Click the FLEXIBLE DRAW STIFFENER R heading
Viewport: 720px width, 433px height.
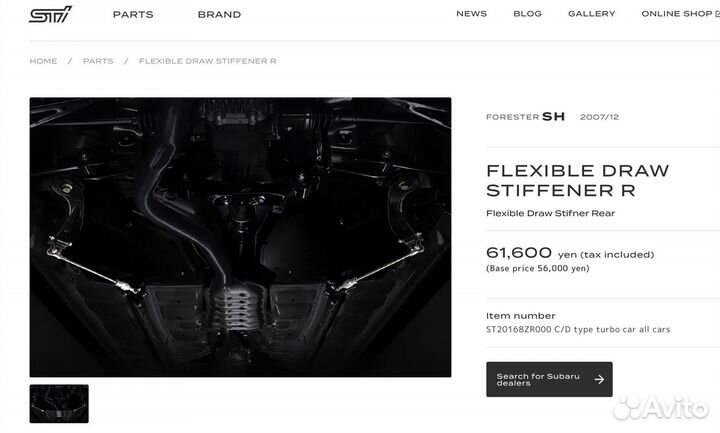click(x=578, y=180)
